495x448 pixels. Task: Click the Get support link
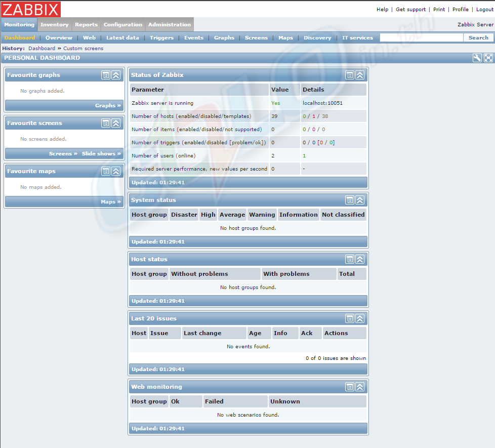pyautogui.click(x=410, y=10)
